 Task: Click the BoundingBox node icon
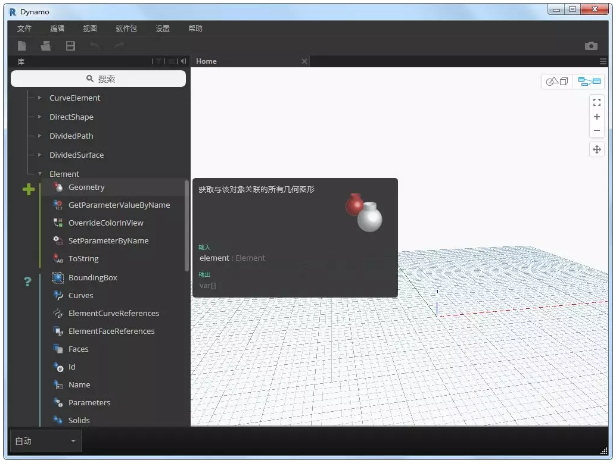click(x=58, y=277)
